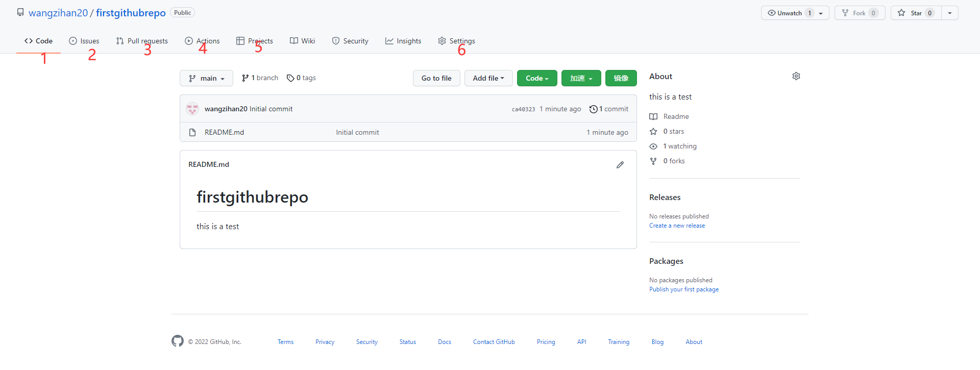This screenshot has height=370, width=980.
Task: Expand the Star lists dropdown arrow
Action: [x=950, y=13]
